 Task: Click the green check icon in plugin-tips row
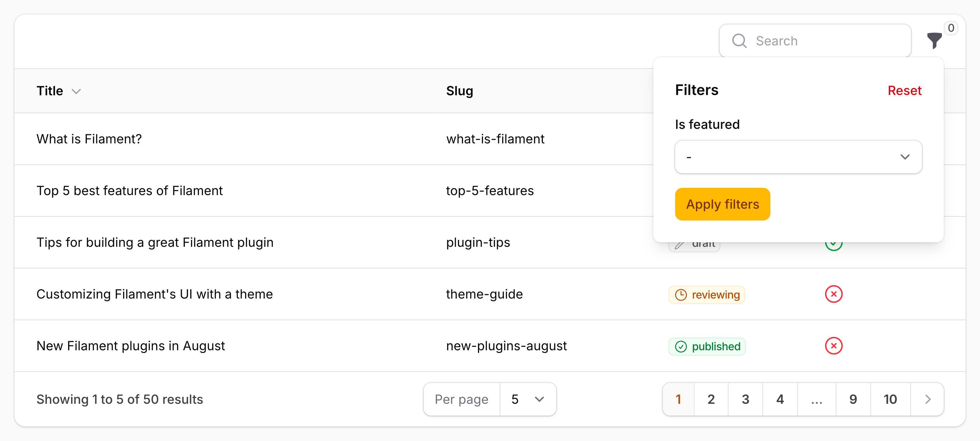coord(834,246)
